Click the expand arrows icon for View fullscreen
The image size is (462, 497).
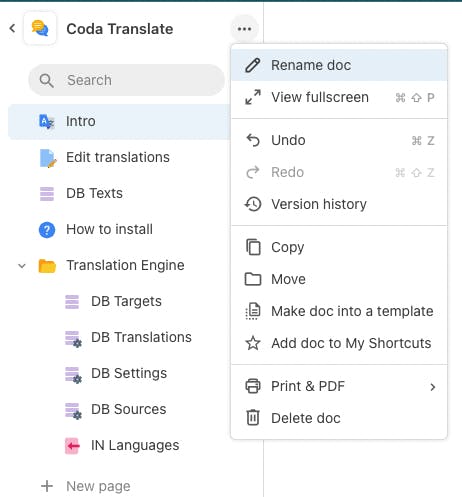coord(253,97)
